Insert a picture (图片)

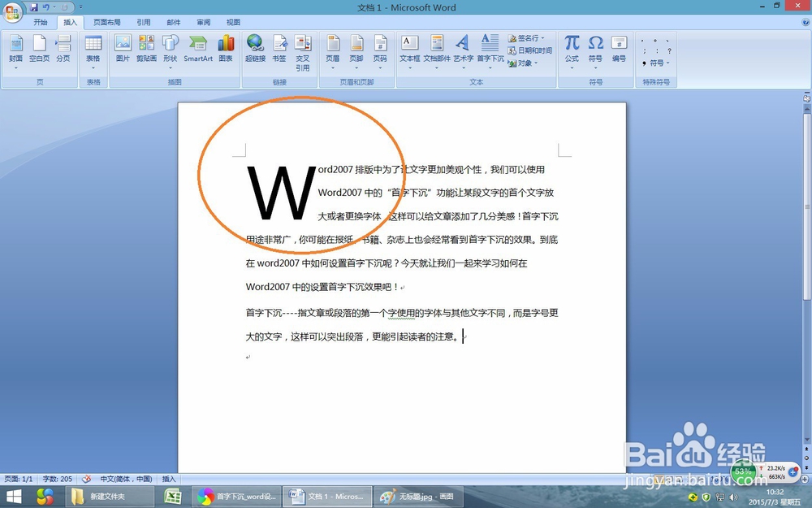point(123,49)
